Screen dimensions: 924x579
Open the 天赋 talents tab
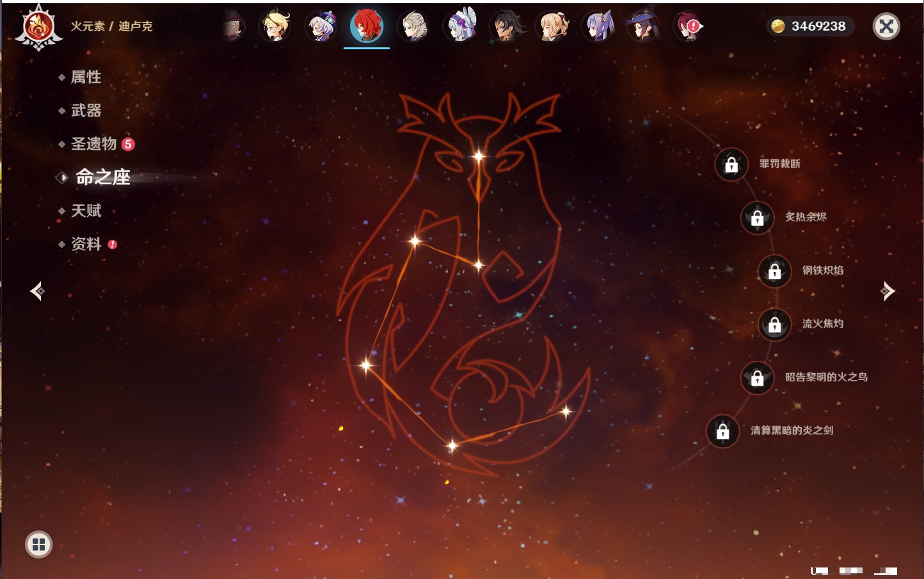point(86,210)
